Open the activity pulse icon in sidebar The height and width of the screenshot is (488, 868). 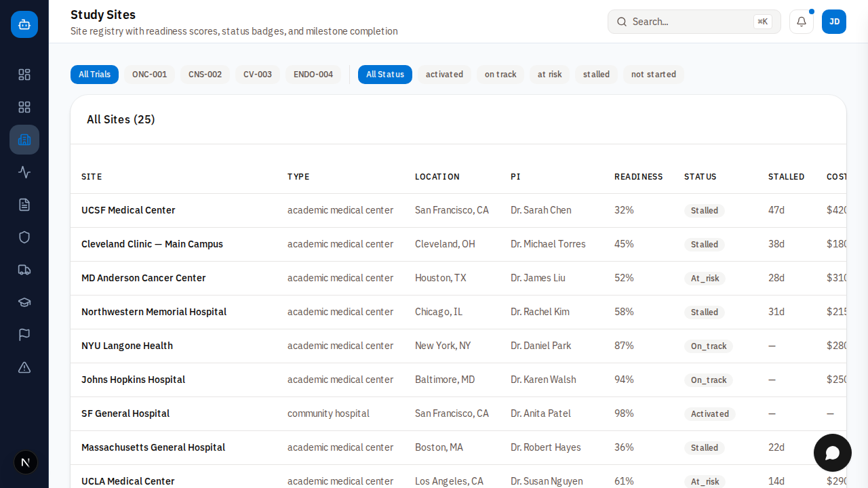24,172
